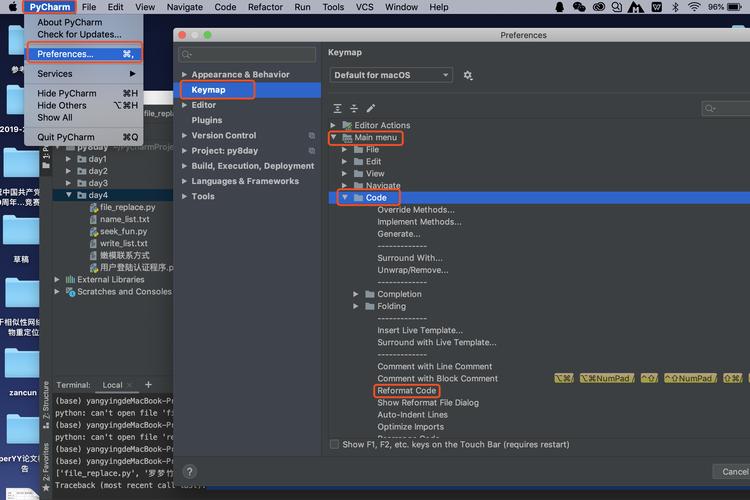Select Comment with Line Comment action
Image resolution: width=750 pixels, height=500 pixels.
pyautogui.click(x=434, y=367)
